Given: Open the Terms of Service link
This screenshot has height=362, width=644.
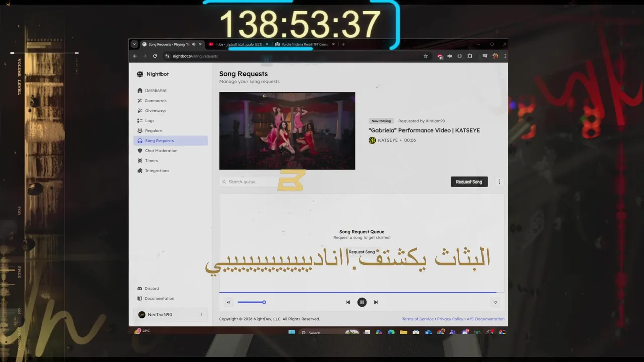Looking at the screenshot, I should (x=418, y=319).
